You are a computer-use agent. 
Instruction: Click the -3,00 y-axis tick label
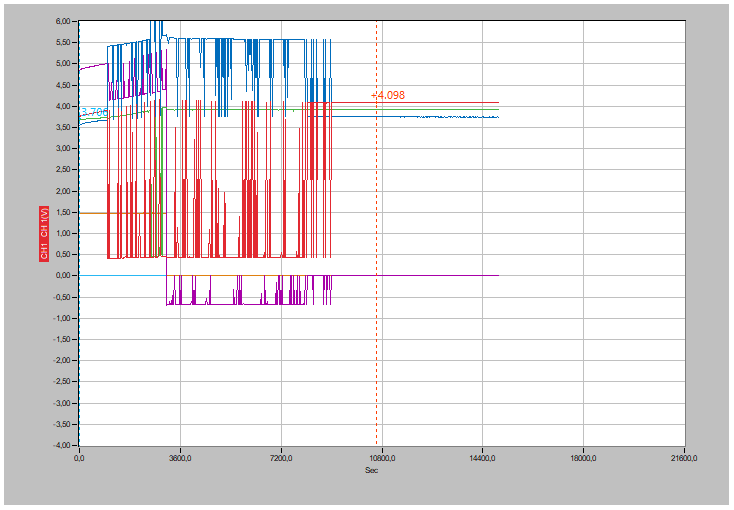tap(62, 403)
